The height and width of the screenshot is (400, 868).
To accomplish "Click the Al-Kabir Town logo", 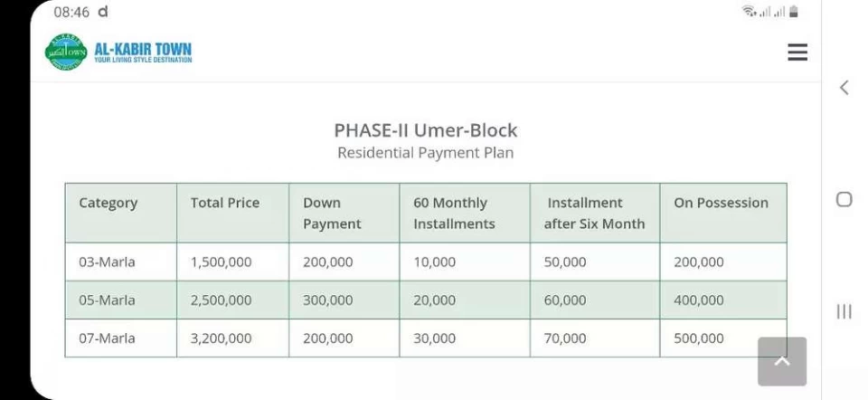I will pos(118,52).
